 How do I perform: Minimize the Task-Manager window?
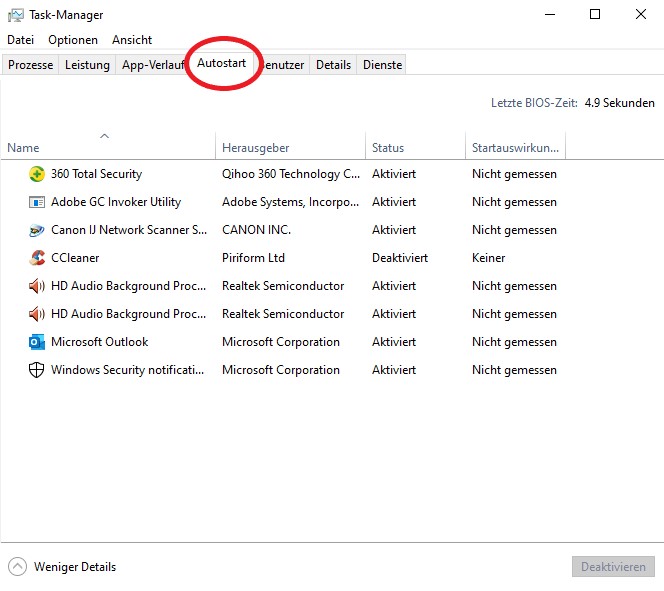point(550,14)
